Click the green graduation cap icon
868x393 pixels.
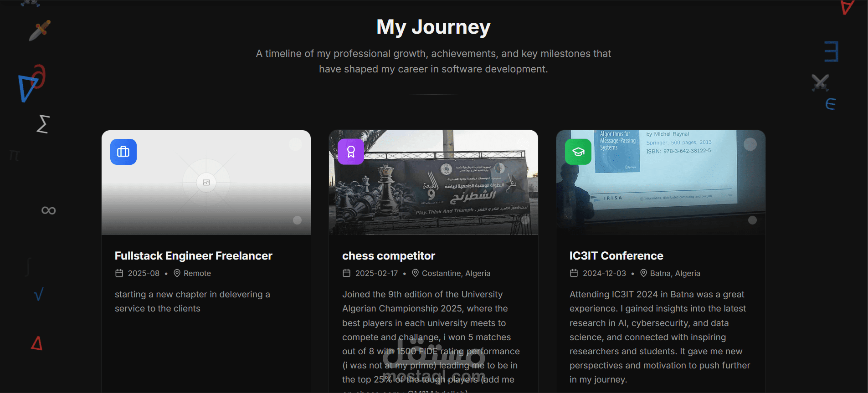(578, 152)
